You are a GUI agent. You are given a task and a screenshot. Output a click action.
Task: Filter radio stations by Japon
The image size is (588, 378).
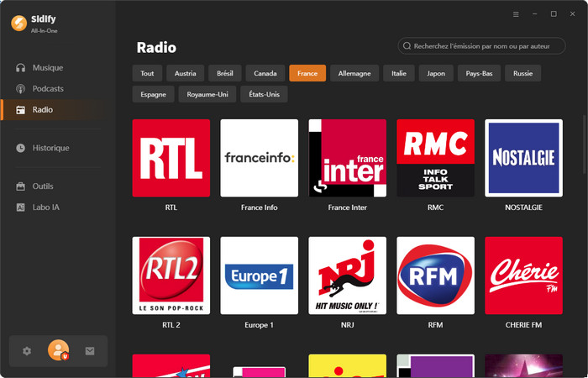tap(435, 73)
